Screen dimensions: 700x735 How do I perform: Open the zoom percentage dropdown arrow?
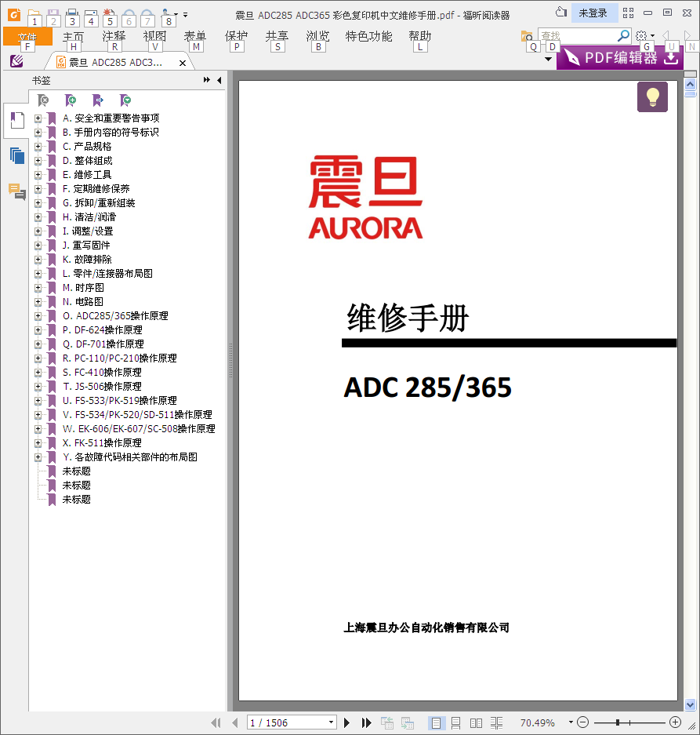(x=571, y=722)
